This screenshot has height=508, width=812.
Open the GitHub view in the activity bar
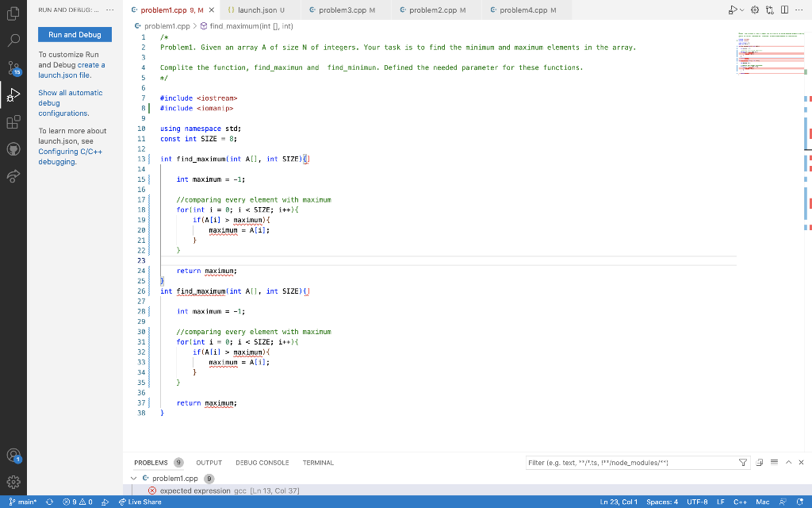pos(11,149)
